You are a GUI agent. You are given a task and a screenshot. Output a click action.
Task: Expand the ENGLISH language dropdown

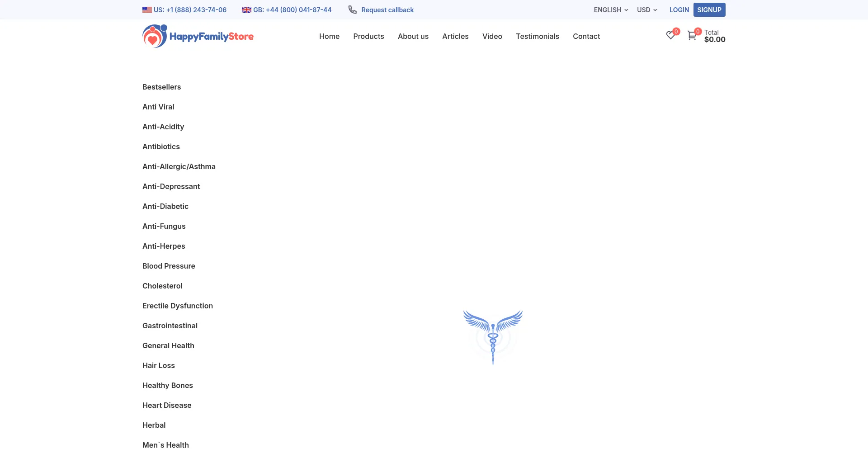point(611,10)
